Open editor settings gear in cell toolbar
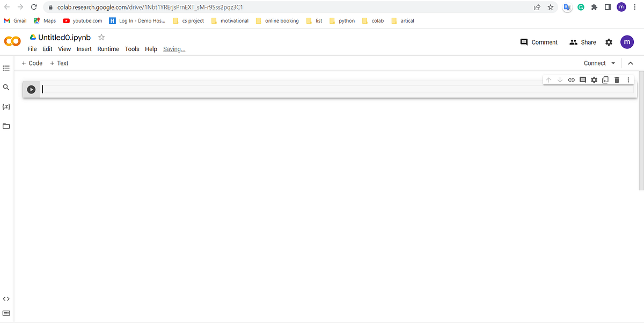The image size is (644, 324). [594, 80]
